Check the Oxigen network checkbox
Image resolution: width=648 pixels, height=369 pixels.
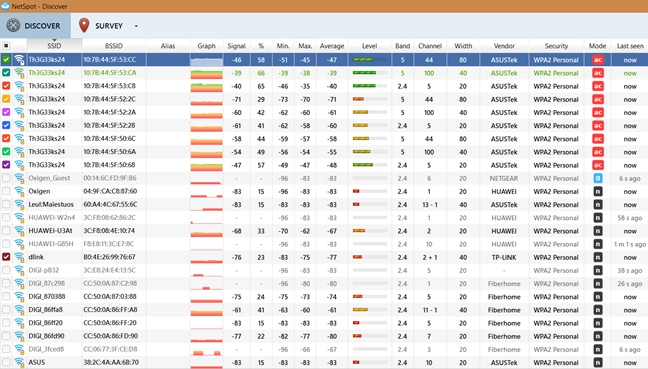coord(6,191)
